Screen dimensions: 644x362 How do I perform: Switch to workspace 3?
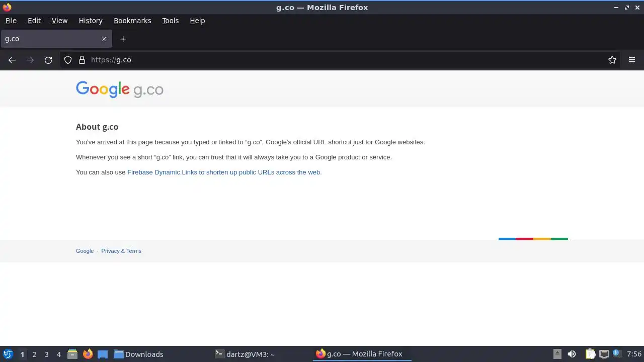pos(47,354)
